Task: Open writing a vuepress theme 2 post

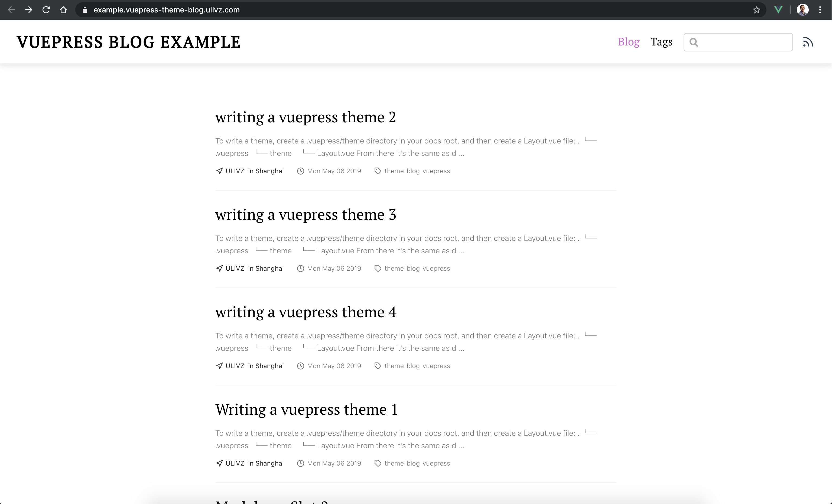Action: tap(305, 116)
